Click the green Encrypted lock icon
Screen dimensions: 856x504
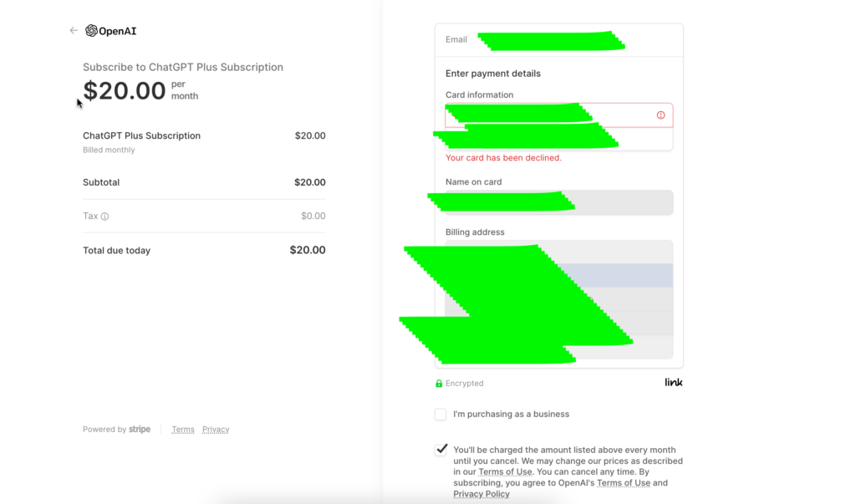pyautogui.click(x=439, y=384)
